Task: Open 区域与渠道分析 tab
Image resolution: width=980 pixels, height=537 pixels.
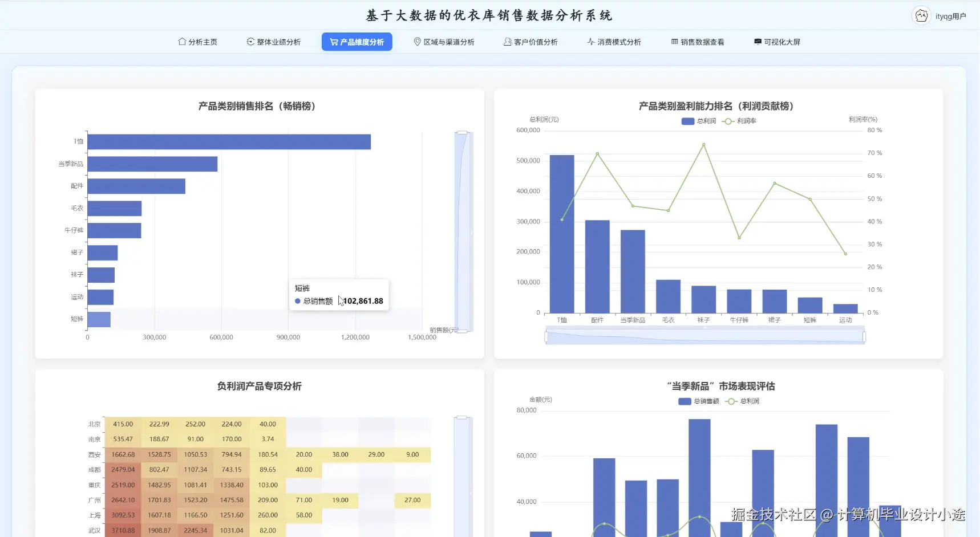Action: tap(444, 42)
